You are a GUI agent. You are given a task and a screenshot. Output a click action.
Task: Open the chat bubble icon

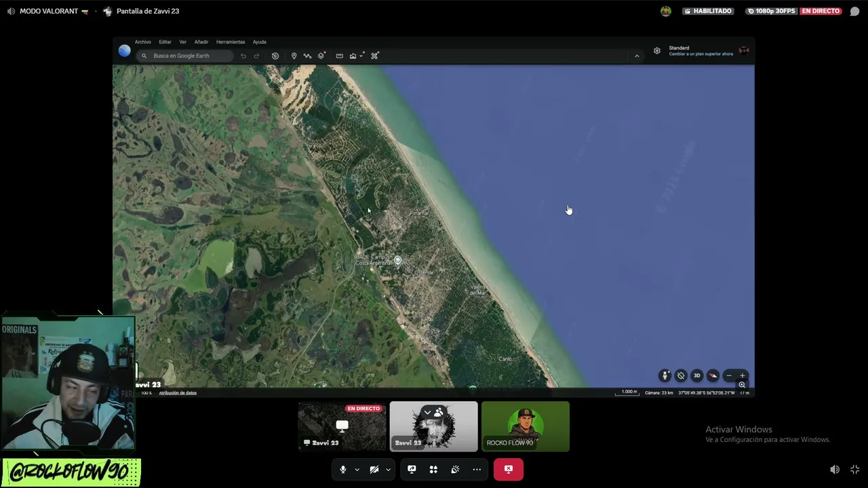(x=854, y=12)
